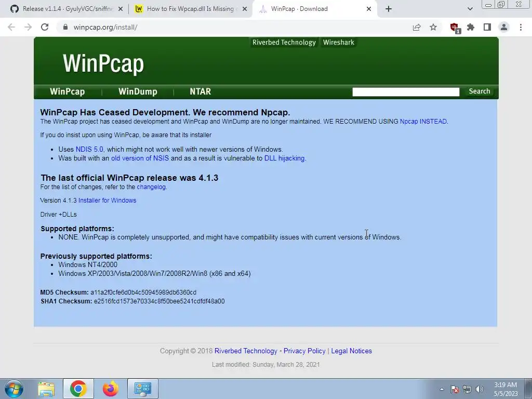Click the SHA1 checksum value text
The width and height of the screenshot is (532, 399).
pos(159,301)
